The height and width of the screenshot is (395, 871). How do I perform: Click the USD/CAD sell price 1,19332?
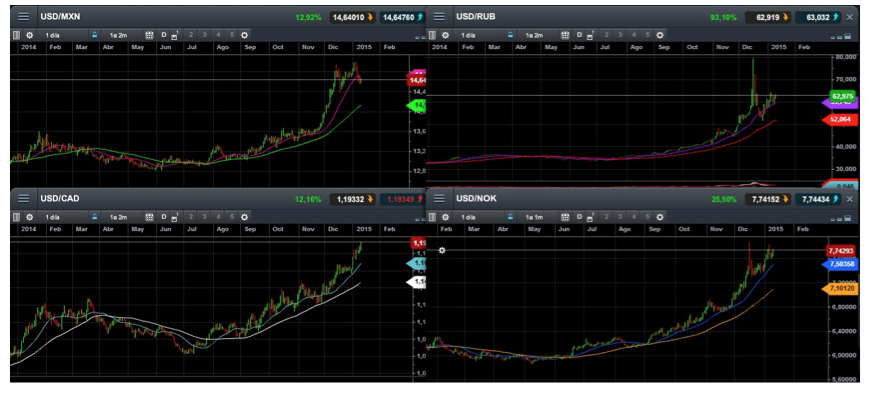(352, 199)
